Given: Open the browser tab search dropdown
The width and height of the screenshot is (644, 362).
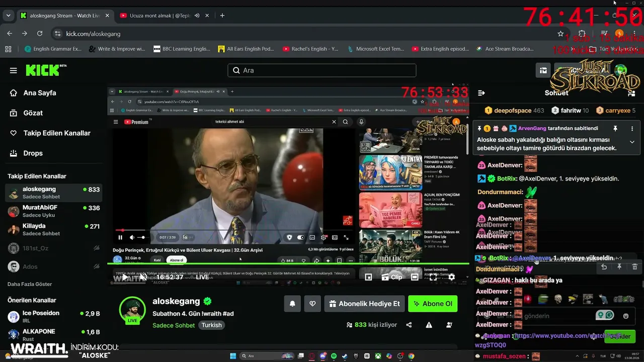Looking at the screenshot, I should 8,16.
